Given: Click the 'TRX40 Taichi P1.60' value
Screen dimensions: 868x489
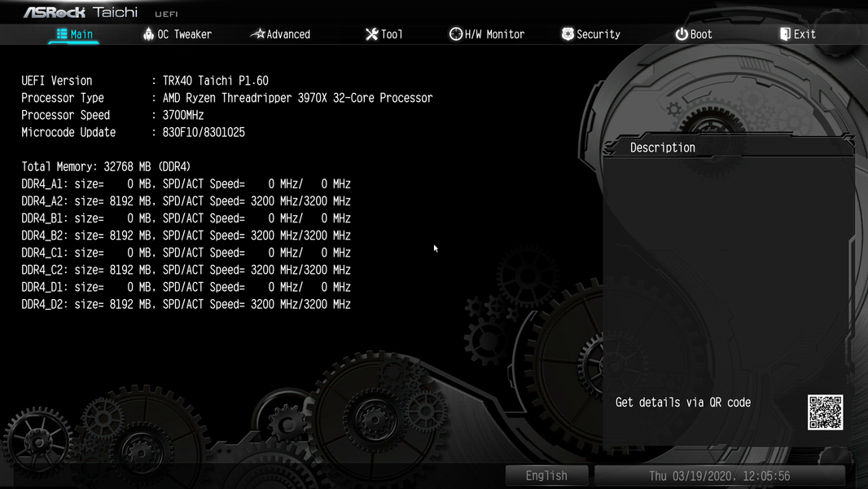Looking at the screenshot, I should (x=215, y=81).
